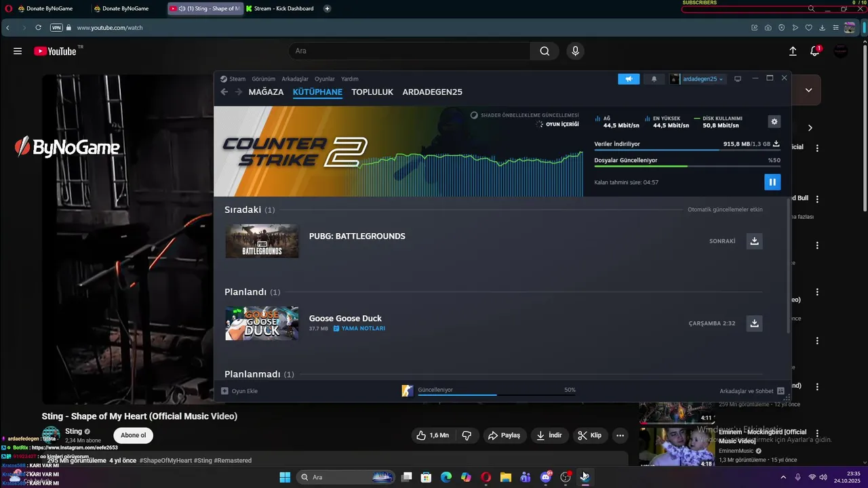Open Discord from the taskbar
This screenshot has height=488, width=868.
coord(546,477)
